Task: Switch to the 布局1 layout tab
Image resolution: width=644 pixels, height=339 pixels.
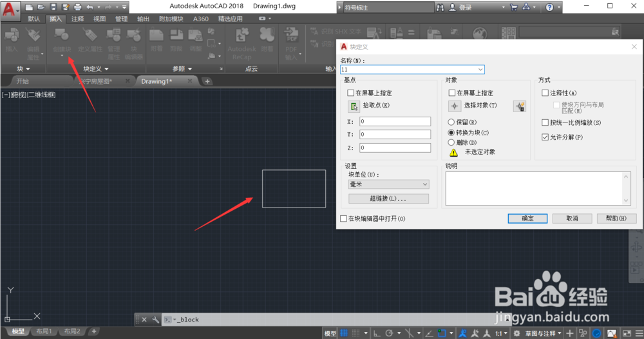Action: coord(44,331)
